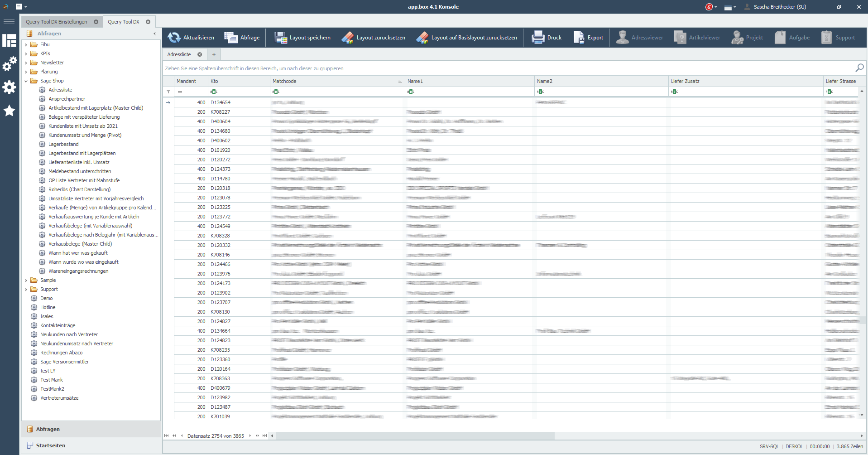
Task: Click the Matchcode filter row field
Action: tap(337, 92)
